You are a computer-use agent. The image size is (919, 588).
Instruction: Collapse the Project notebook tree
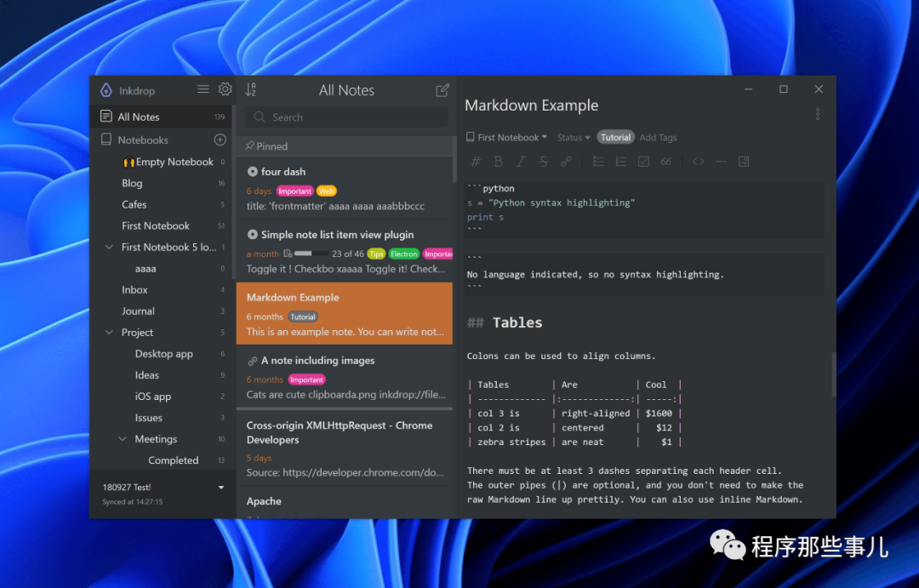(x=109, y=333)
